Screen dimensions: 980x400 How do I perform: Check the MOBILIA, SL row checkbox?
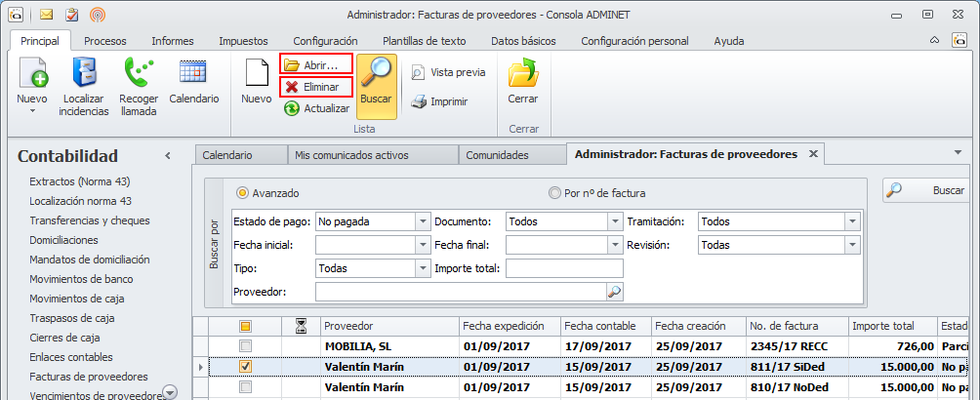coord(246,346)
